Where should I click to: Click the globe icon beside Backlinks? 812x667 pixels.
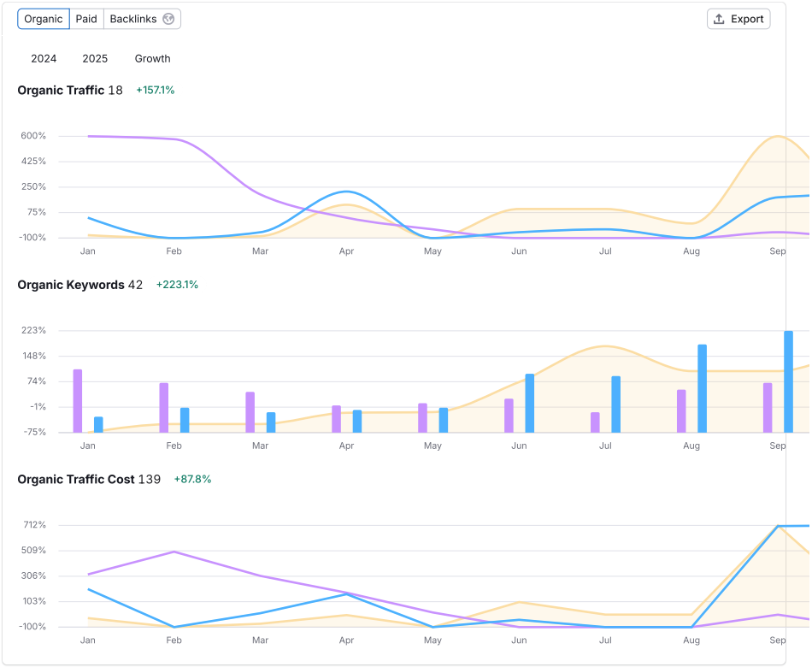[x=168, y=19]
